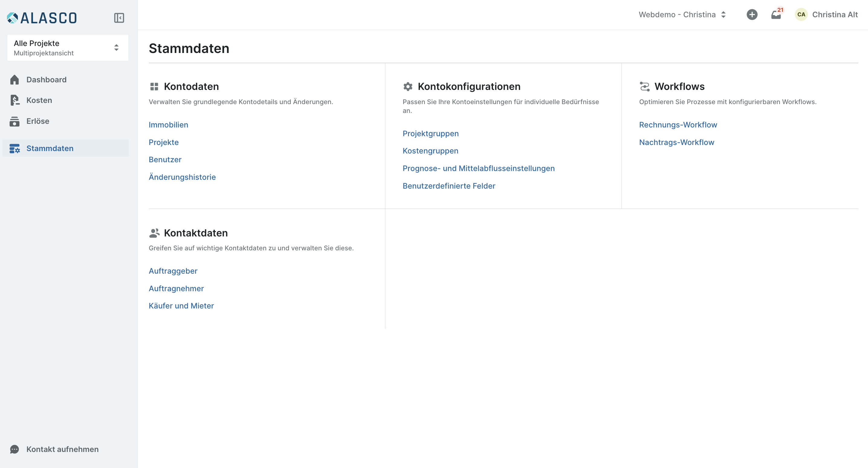Viewport: 868px width, 468px height.
Task: Open the Webdemo - Christina account switcher
Action: (682, 15)
